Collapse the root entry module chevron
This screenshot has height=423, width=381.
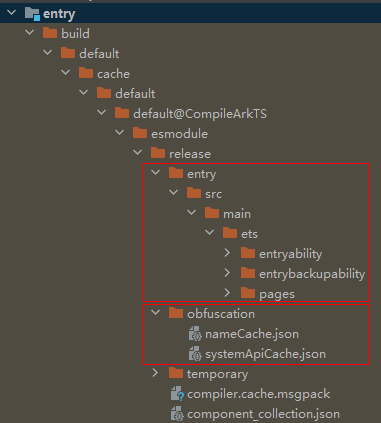click(x=12, y=13)
